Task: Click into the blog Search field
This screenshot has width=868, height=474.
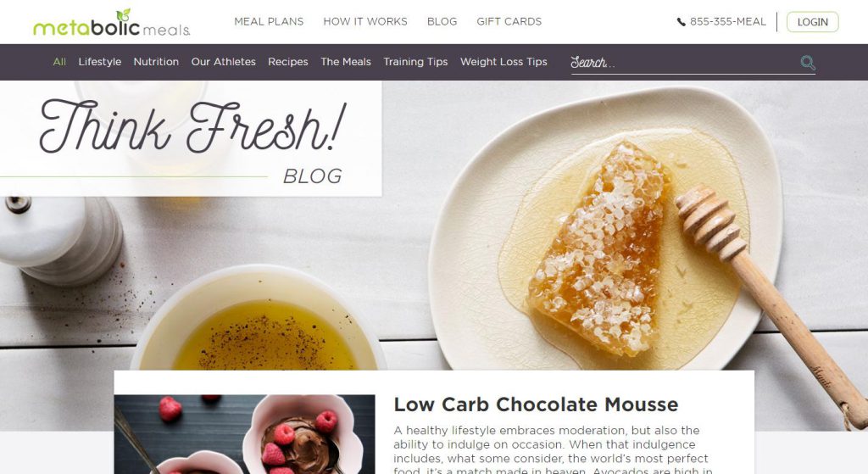Action: 684,63
